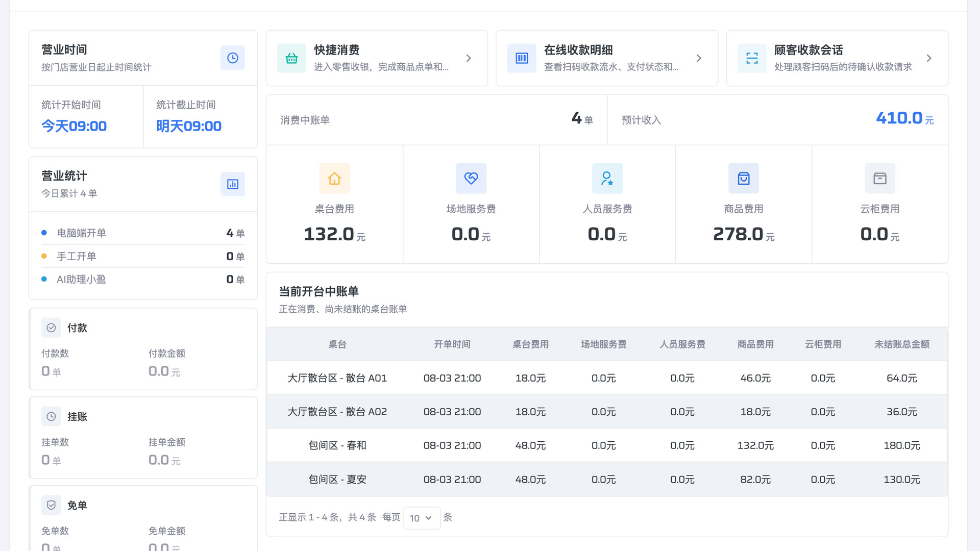Click the 未结账总金额 column header

coord(902,344)
